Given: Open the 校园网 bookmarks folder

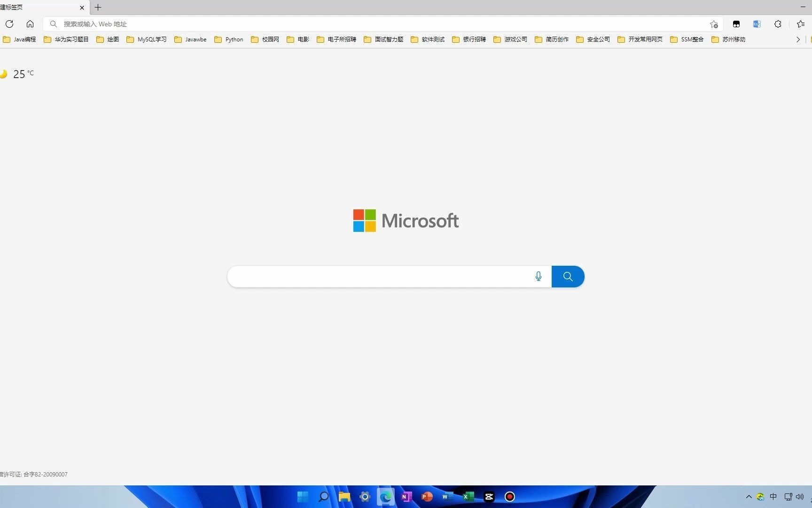Looking at the screenshot, I should coord(265,40).
